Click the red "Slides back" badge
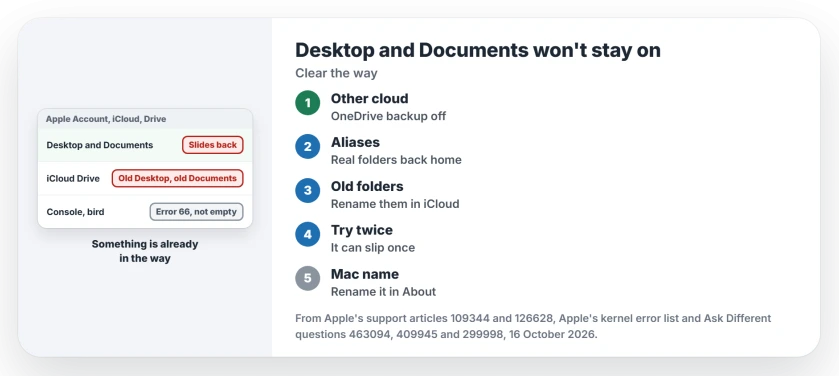 pyautogui.click(x=212, y=145)
